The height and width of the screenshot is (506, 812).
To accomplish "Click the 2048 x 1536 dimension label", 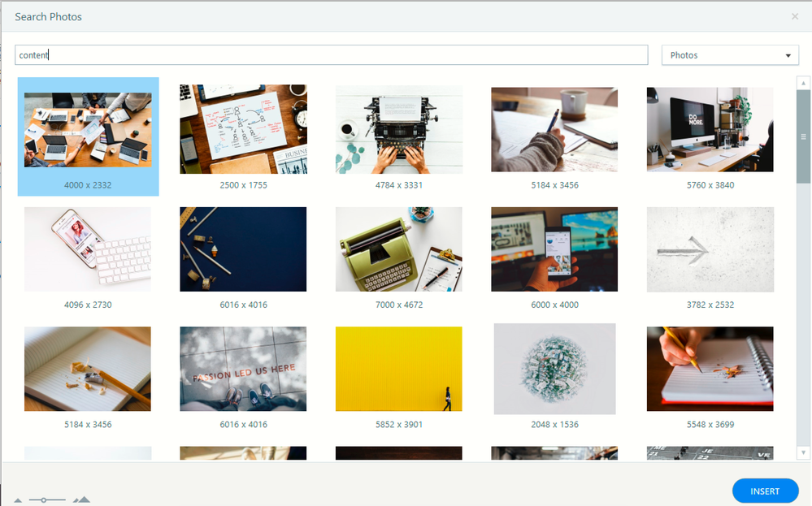I will click(x=554, y=424).
